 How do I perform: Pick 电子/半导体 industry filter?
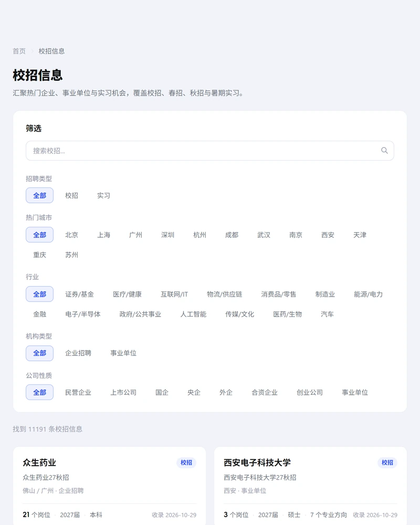pyautogui.click(x=83, y=314)
